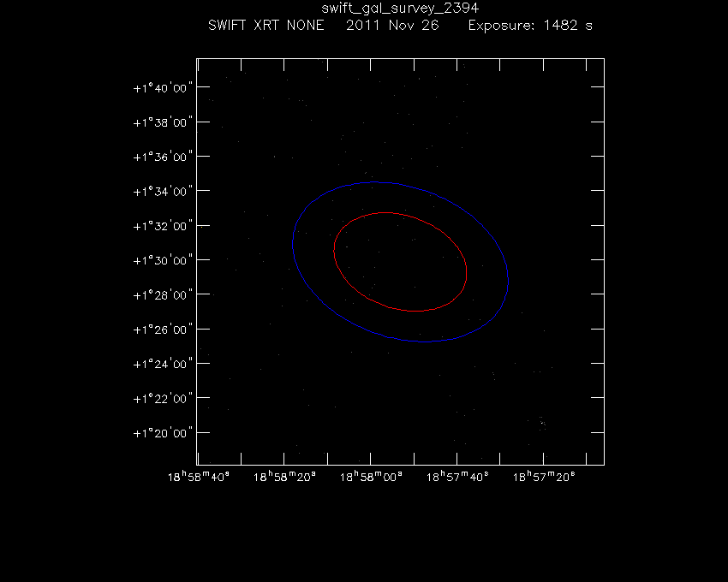Click right ascension label 18h57m40s

[457, 477]
